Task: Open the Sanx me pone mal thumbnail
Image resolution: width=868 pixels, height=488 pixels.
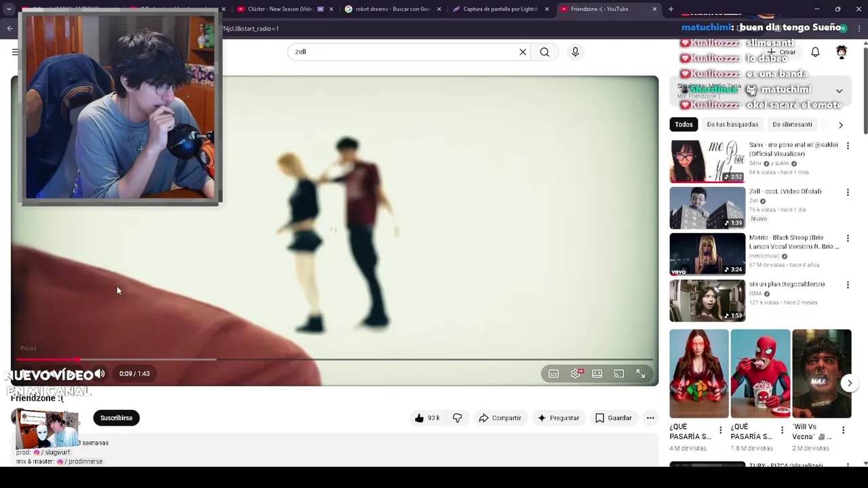Action: point(707,161)
